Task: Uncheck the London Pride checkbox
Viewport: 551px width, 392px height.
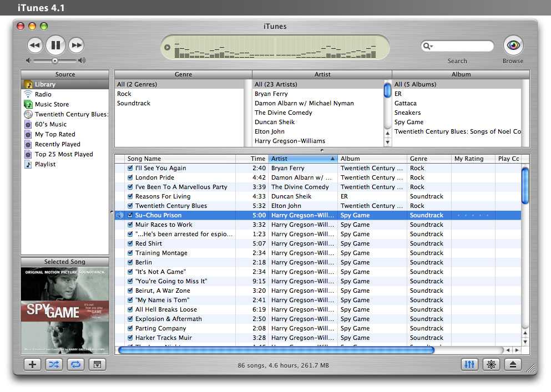Action: pyautogui.click(x=130, y=177)
